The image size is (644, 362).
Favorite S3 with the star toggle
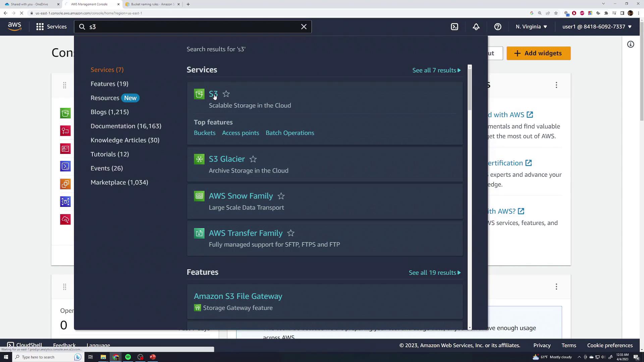point(226,94)
